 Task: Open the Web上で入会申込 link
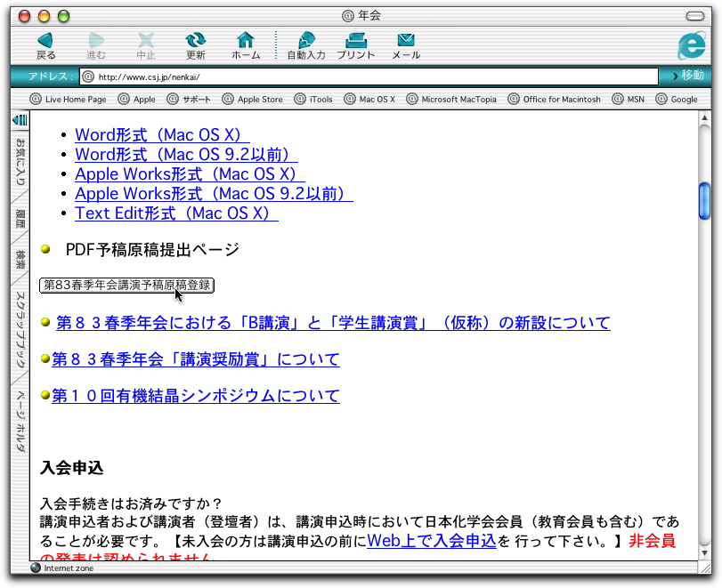(x=431, y=540)
